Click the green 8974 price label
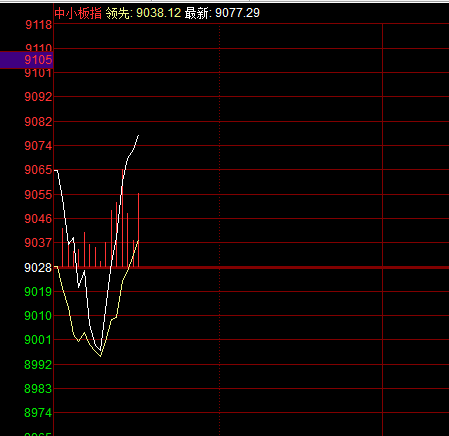Viewport: 449px width, 436px height. point(38,413)
